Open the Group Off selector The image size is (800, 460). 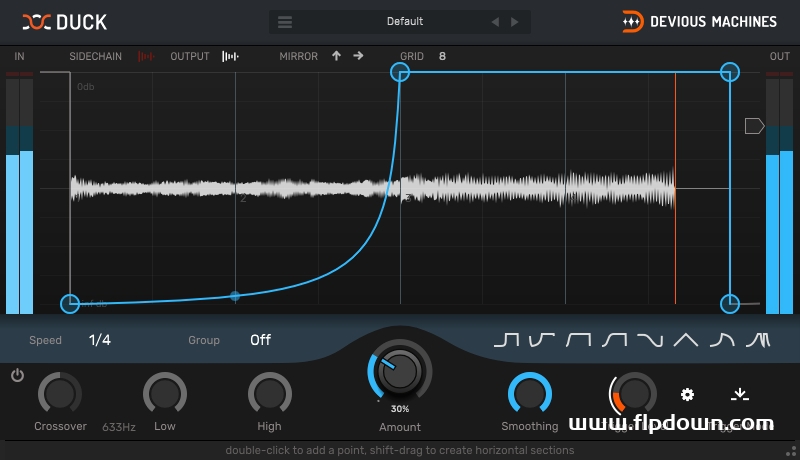pos(260,340)
